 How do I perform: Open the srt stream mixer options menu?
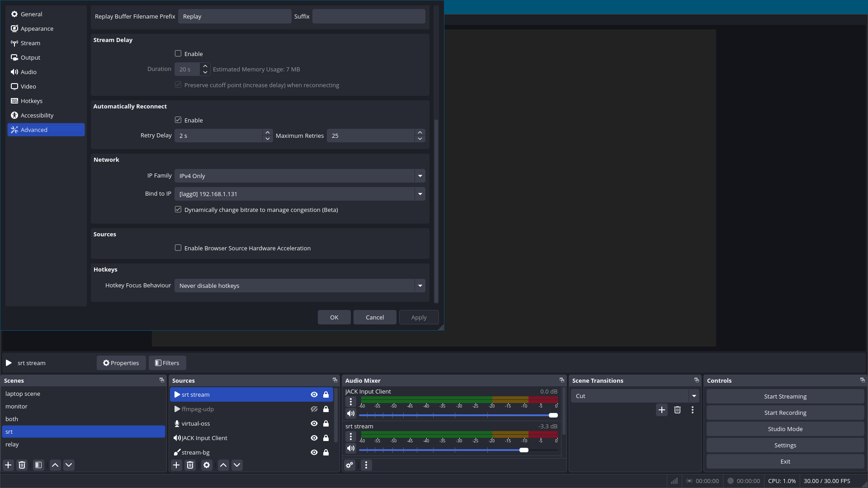tap(351, 436)
